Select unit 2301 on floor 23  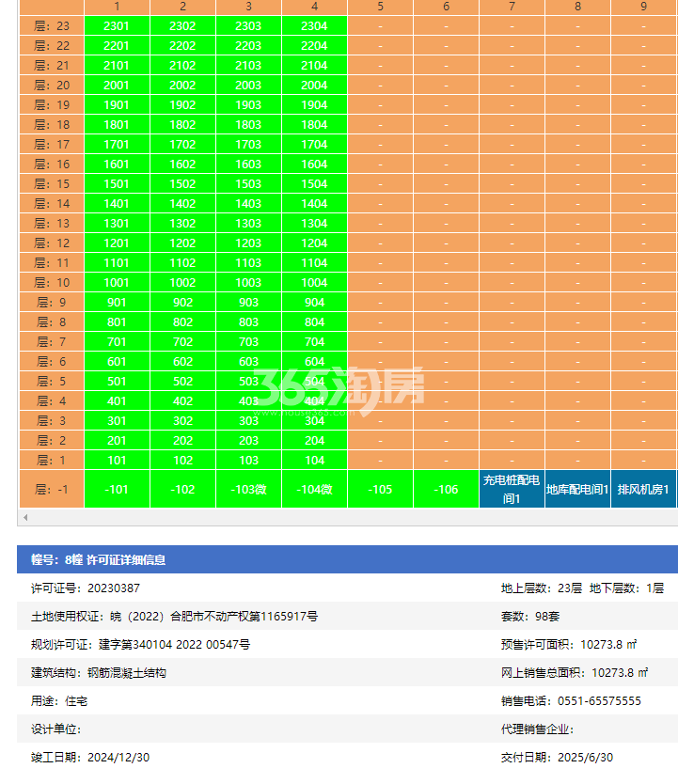click(117, 26)
